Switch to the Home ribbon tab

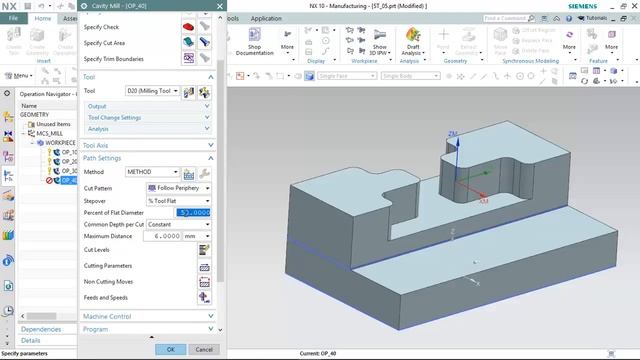click(42, 18)
